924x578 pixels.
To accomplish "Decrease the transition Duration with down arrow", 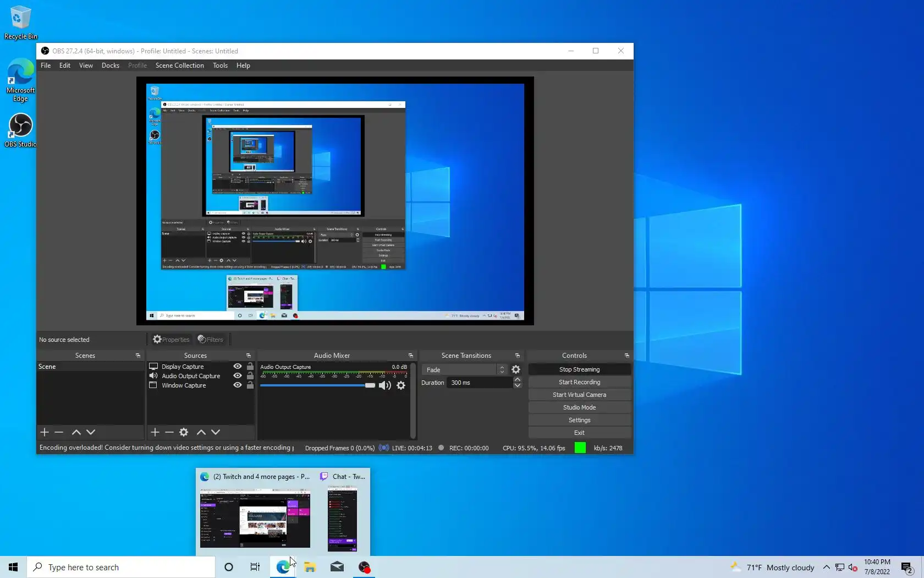I will (518, 386).
